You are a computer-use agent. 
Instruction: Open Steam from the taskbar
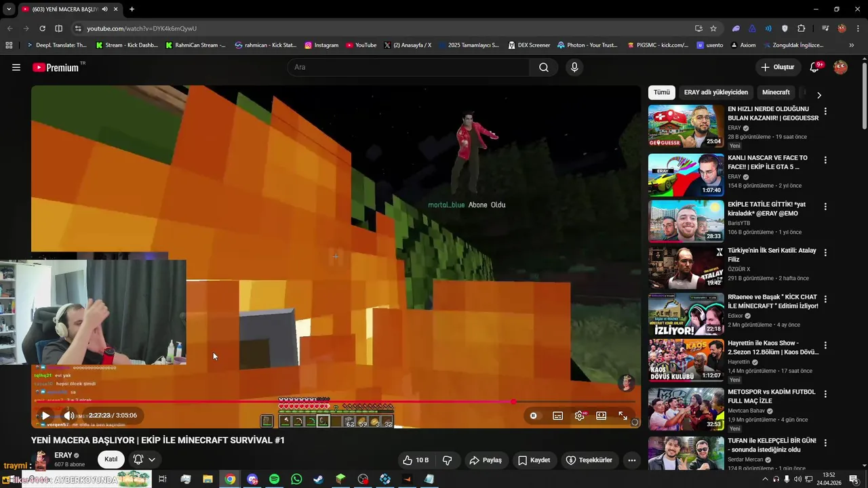point(318,479)
